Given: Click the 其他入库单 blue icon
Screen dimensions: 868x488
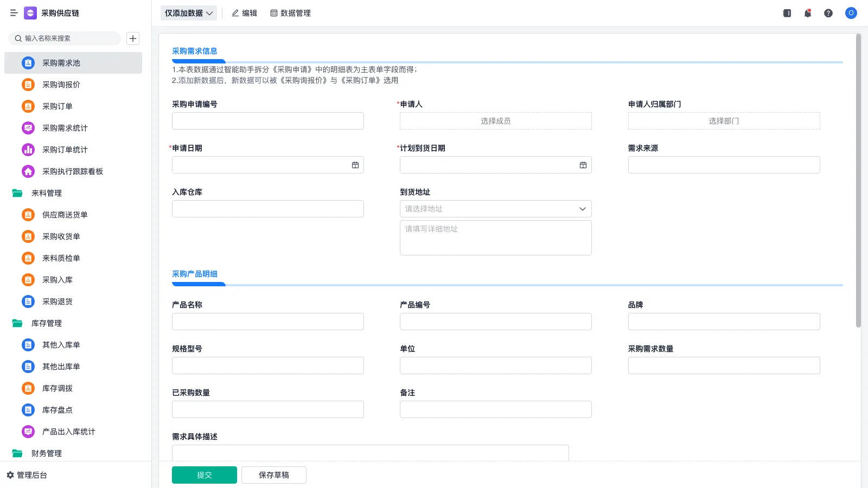Looking at the screenshot, I should click(28, 345).
